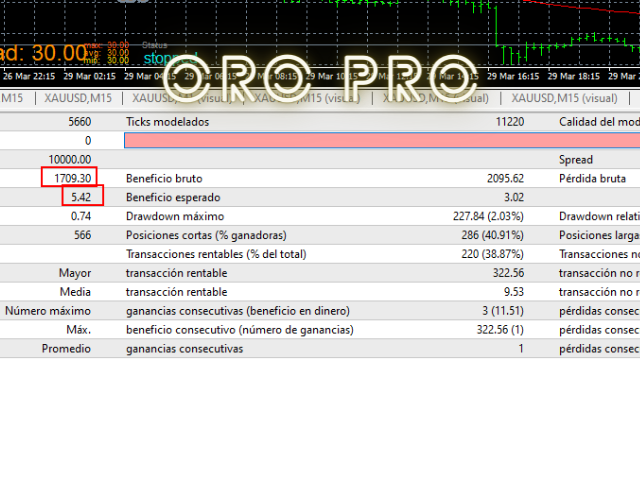640x480 pixels.
Task: Click the 29 Mar 02:15 time label
Action: (x=89, y=76)
